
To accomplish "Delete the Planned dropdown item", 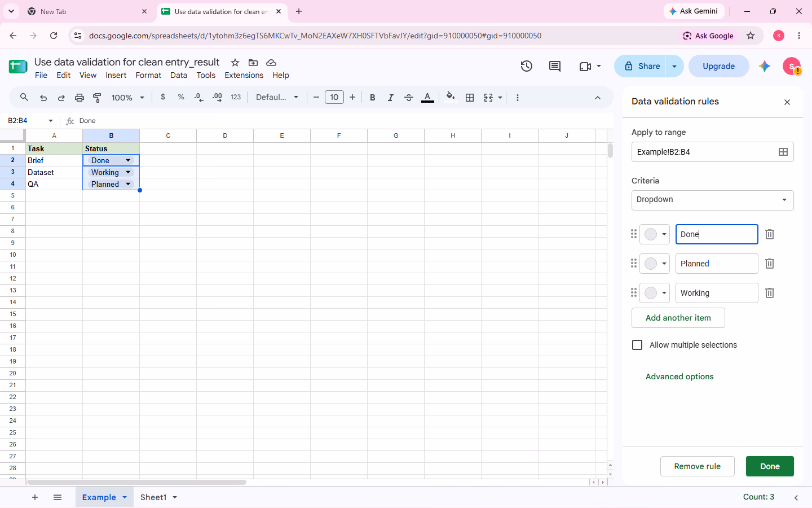I will [770, 264].
